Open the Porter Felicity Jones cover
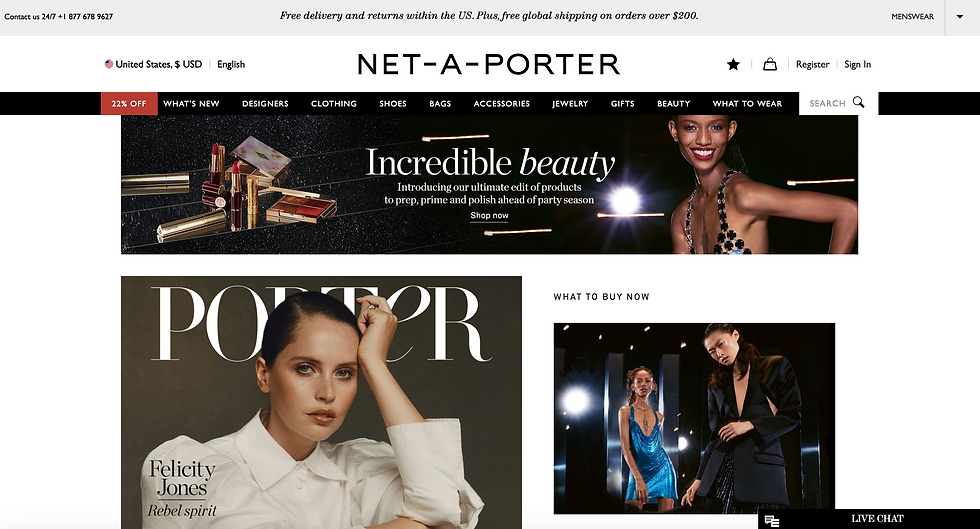The height and width of the screenshot is (529, 980). pos(321,402)
